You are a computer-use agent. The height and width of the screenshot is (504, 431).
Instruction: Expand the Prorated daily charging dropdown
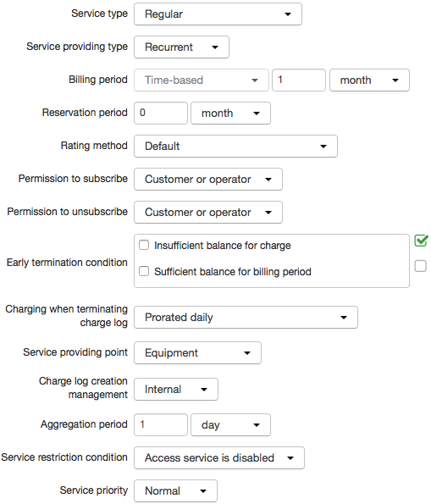246,318
